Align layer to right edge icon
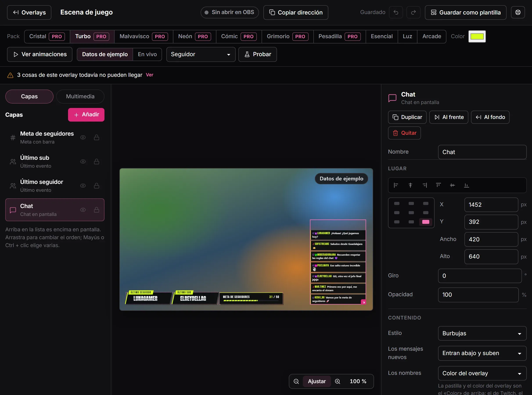This screenshot has width=532, height=395. click(425, 185)
